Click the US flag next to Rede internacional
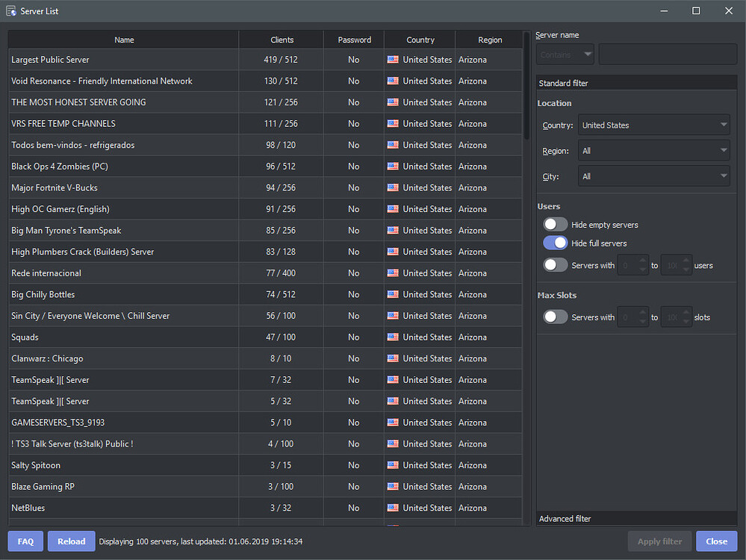Image resolution: width=746 pixels, height=560 pixels. point(394,273)
